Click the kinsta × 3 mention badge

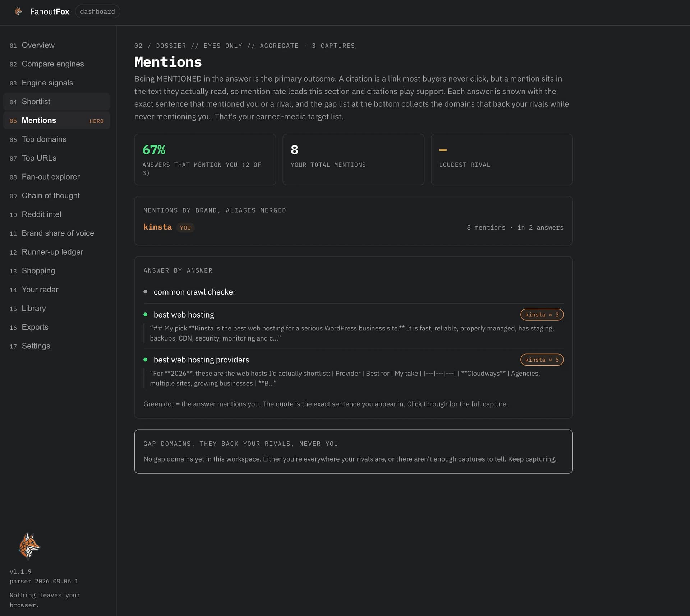(542, 315)
